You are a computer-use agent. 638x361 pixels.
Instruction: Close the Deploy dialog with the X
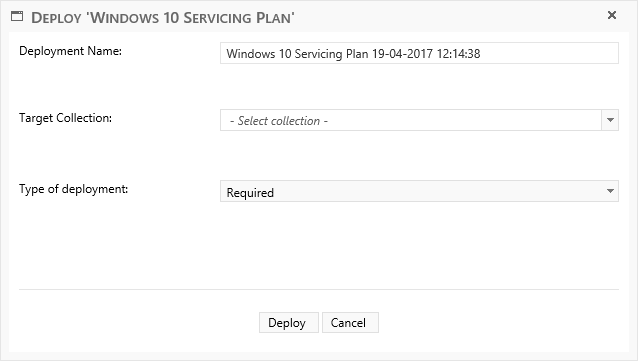click(x=612, y=15)
